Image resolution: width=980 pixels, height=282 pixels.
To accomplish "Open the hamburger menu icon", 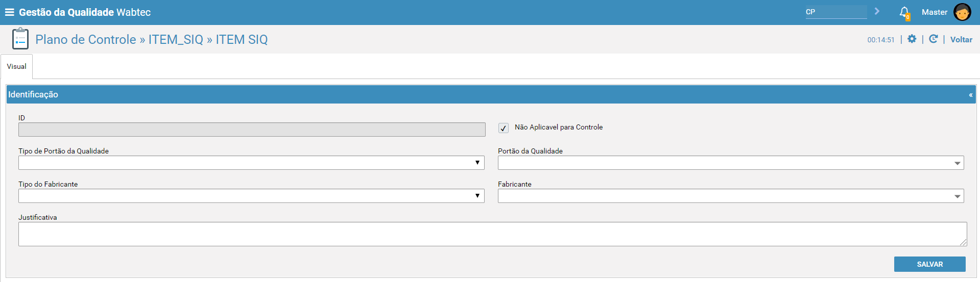I will click(x=9, y=12).
